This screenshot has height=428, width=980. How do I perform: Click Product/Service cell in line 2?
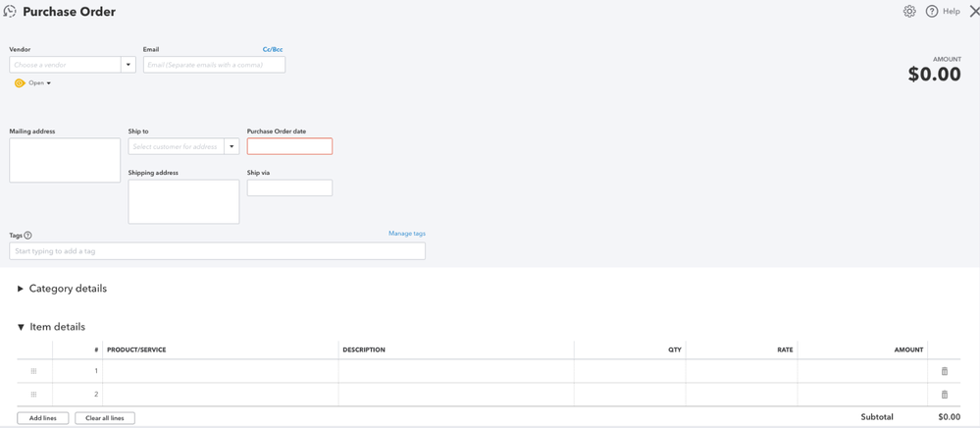(221, 395)
